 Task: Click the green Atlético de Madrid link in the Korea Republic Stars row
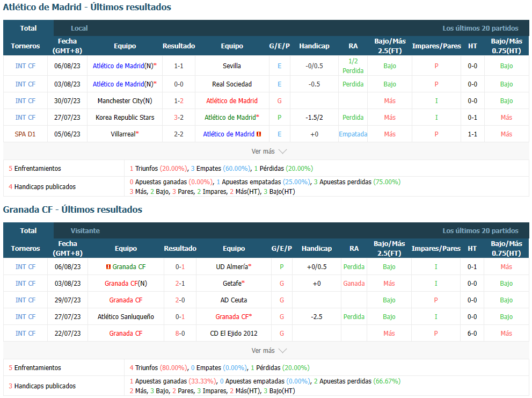(230, 118)
